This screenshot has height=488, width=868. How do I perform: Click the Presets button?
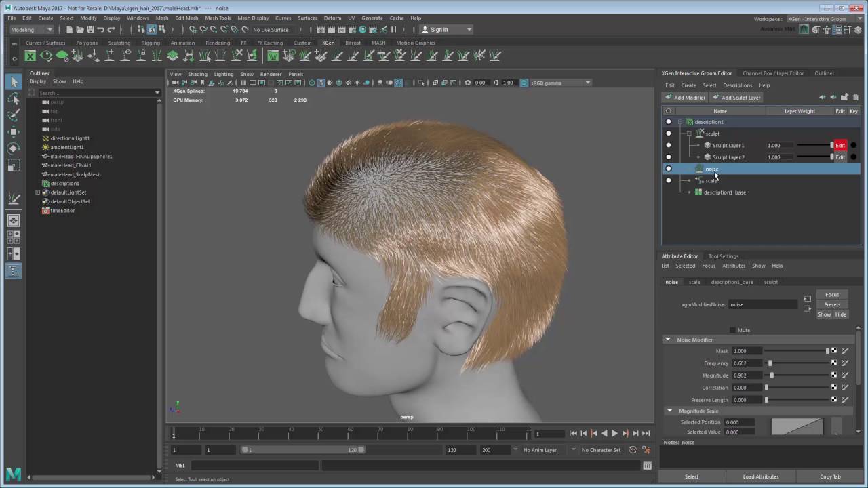pyautogui.click(x=832, y=305)
